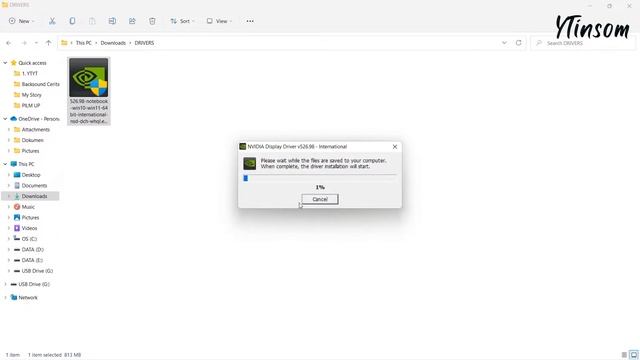The image size is (640, 360).
Task: Switch to large icons view in status bar
Action: [x=633, y=355]
